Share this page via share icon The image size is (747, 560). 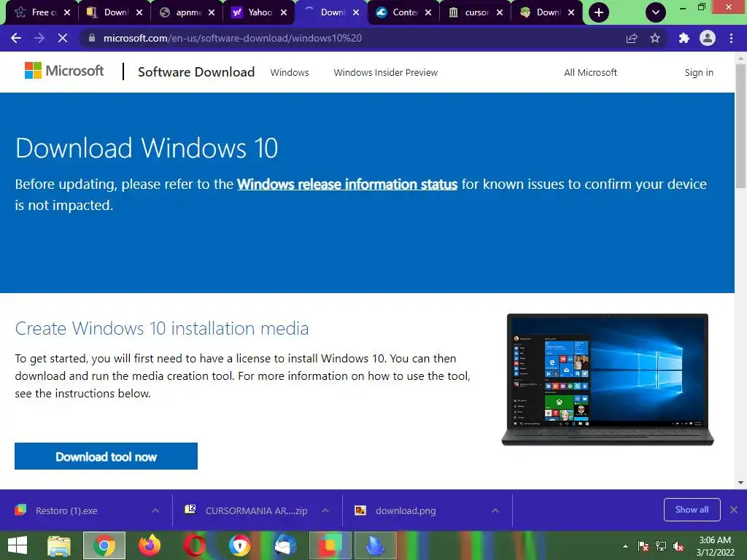click(x=631, y=38)
